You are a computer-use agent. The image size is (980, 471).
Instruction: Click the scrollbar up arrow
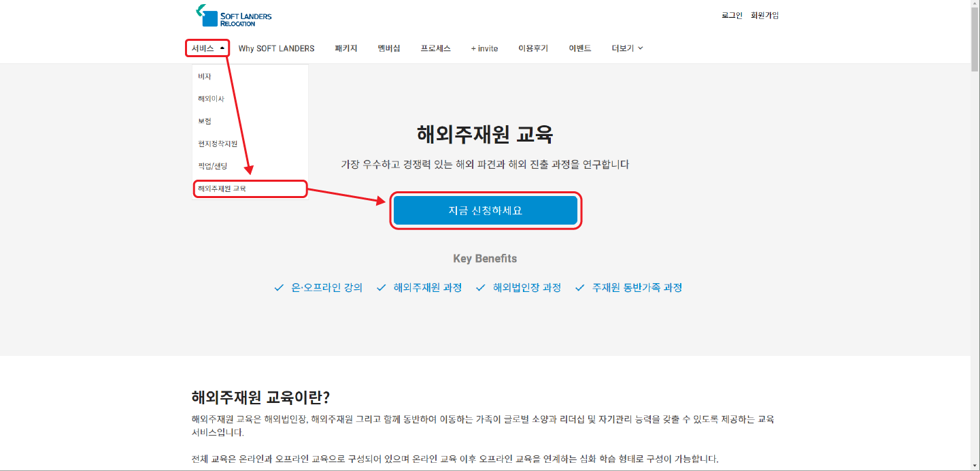pos(975,5)
